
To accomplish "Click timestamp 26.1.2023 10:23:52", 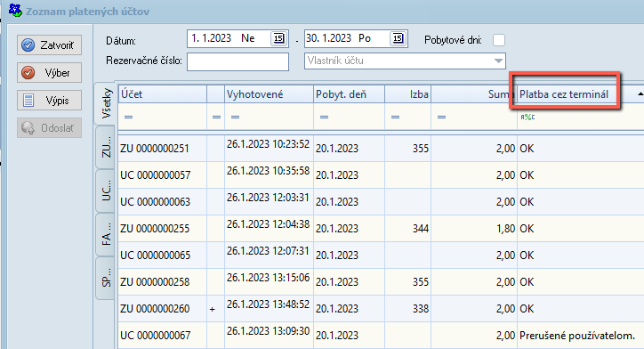I will [x=268, y=144].
